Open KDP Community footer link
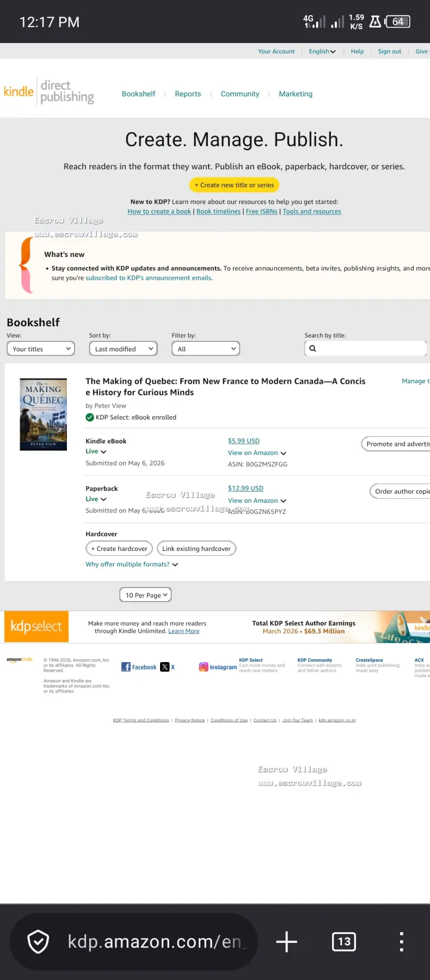This screenshot has height=980, width=430. click(x=315, y=660)
